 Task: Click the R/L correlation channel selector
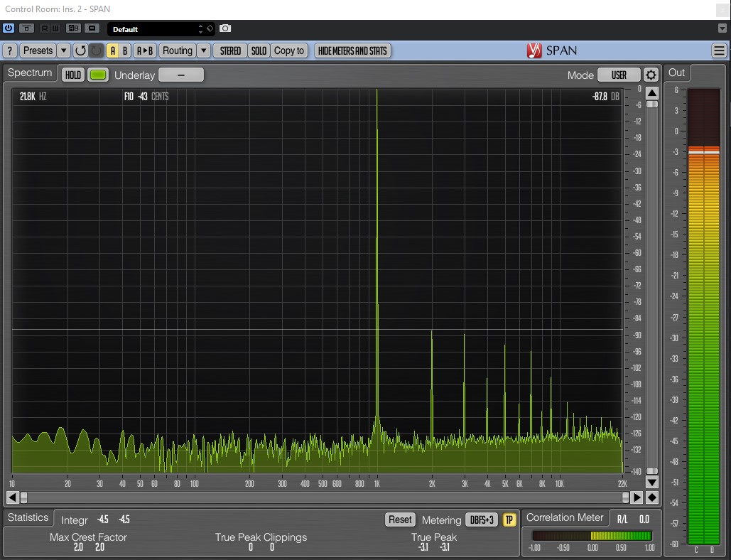pyautogui.click(x=622, y=519)
